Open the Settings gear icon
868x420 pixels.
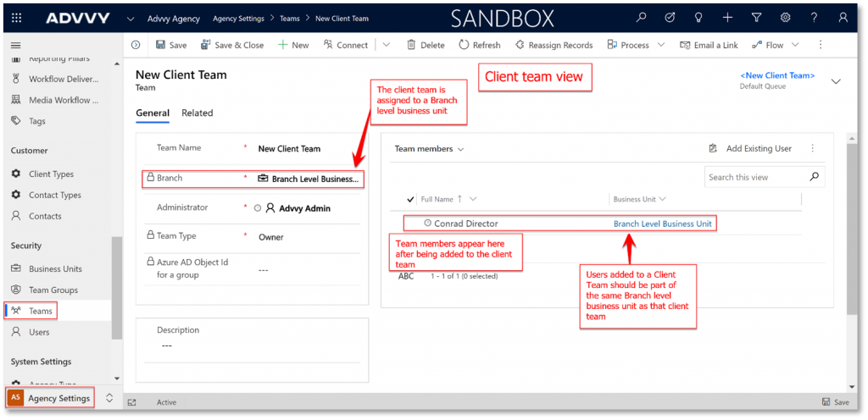tap(785, 18)
